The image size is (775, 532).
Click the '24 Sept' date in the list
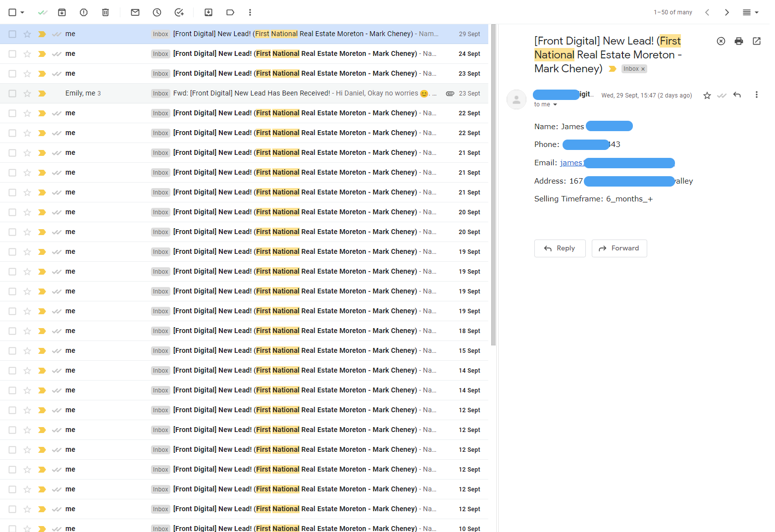[x=469, y=54]
